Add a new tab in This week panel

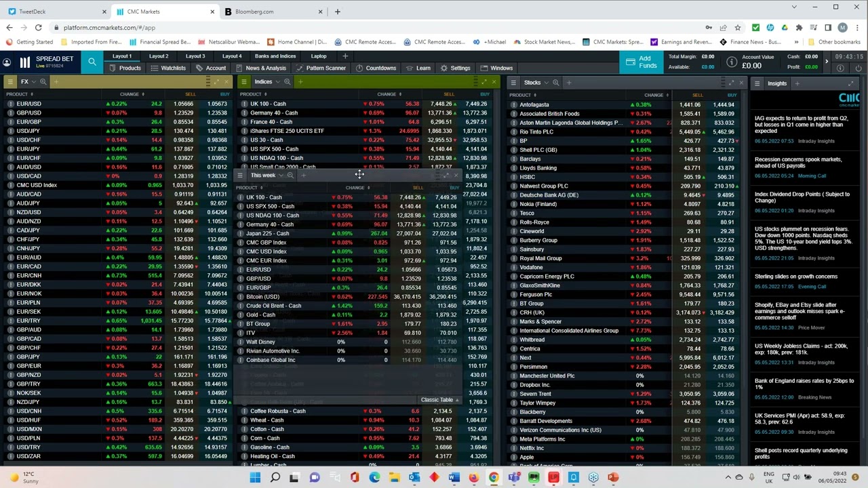tap(303, 176)
